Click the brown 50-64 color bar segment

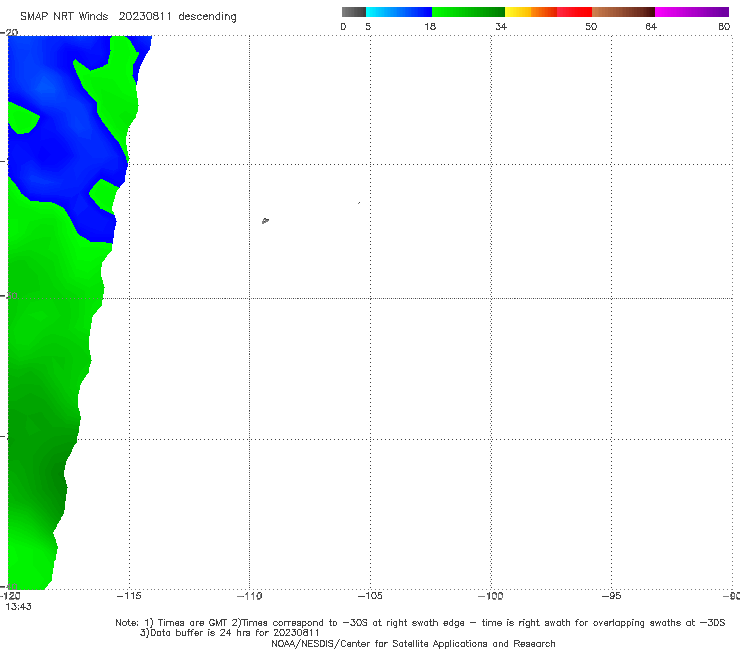[x=623, y=12]
